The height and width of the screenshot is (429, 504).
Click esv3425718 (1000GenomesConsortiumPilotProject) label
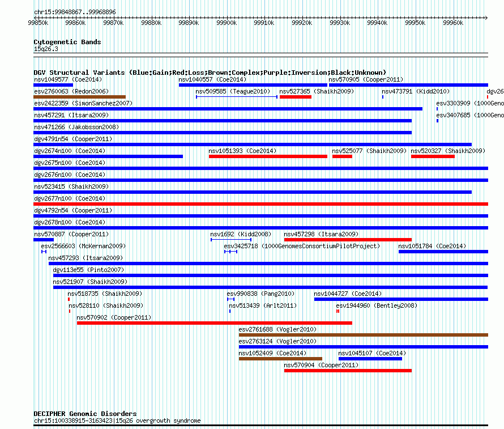coord(302,246)
